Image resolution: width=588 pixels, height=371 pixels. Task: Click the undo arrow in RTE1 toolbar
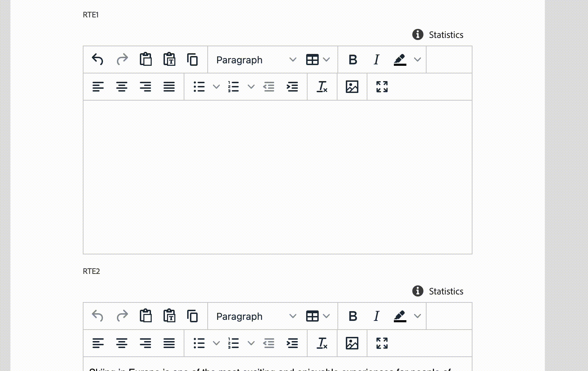[x=97, y=60]
